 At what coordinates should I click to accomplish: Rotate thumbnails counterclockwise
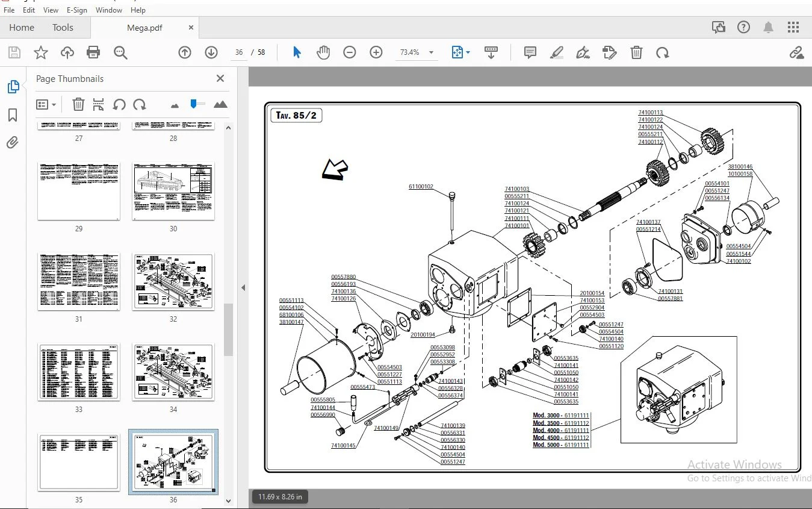point(119,104)
